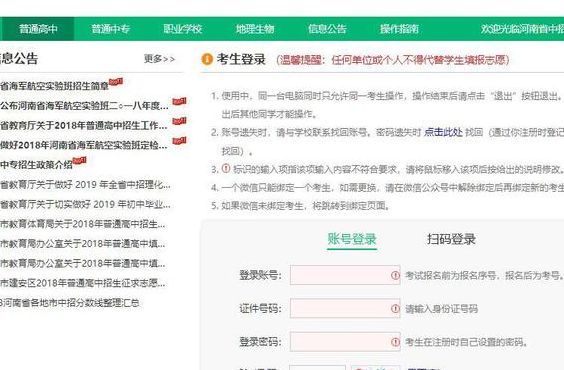564x370 pixels.
Task: Click hot badge next to 省海军航空实验班招生简章
Action: click(x=116, y=82)
